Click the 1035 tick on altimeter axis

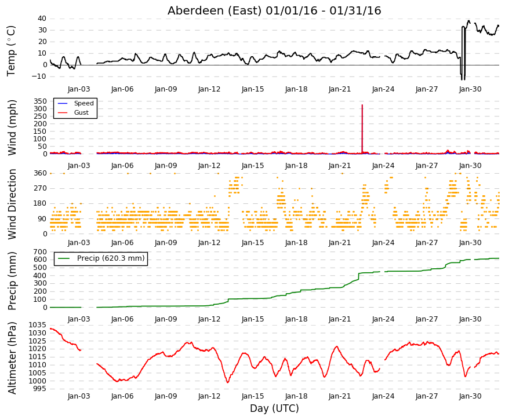(37, 325)
